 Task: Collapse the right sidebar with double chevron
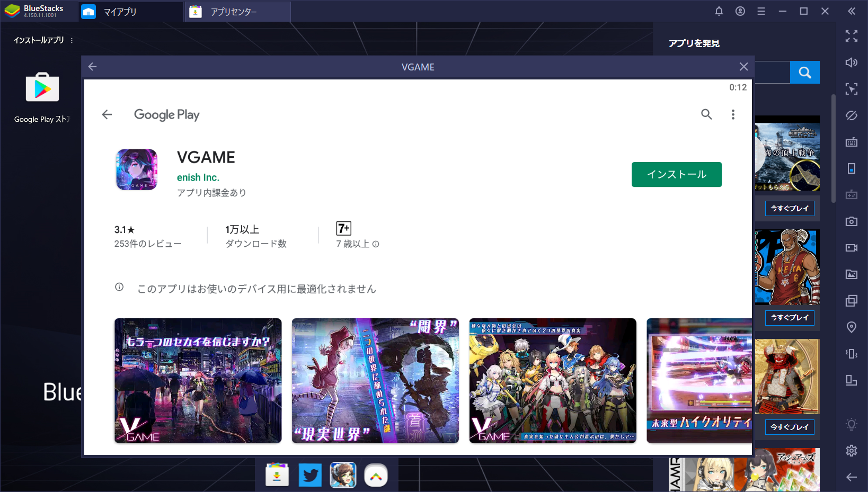coord(852,11)
